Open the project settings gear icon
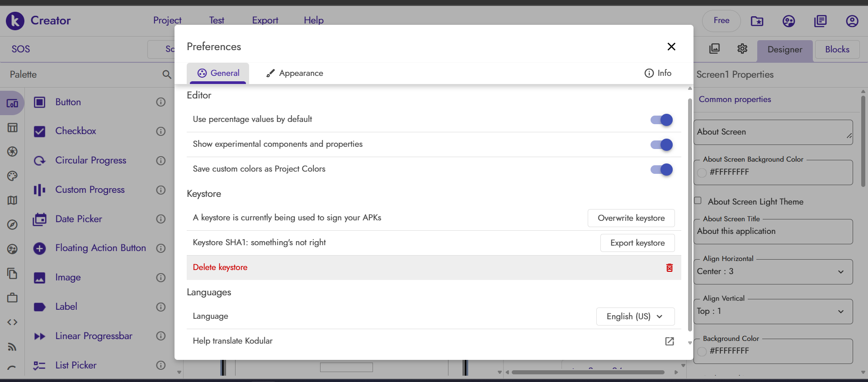The height and width of the screenshot is (382, 868). click(742, 49)
